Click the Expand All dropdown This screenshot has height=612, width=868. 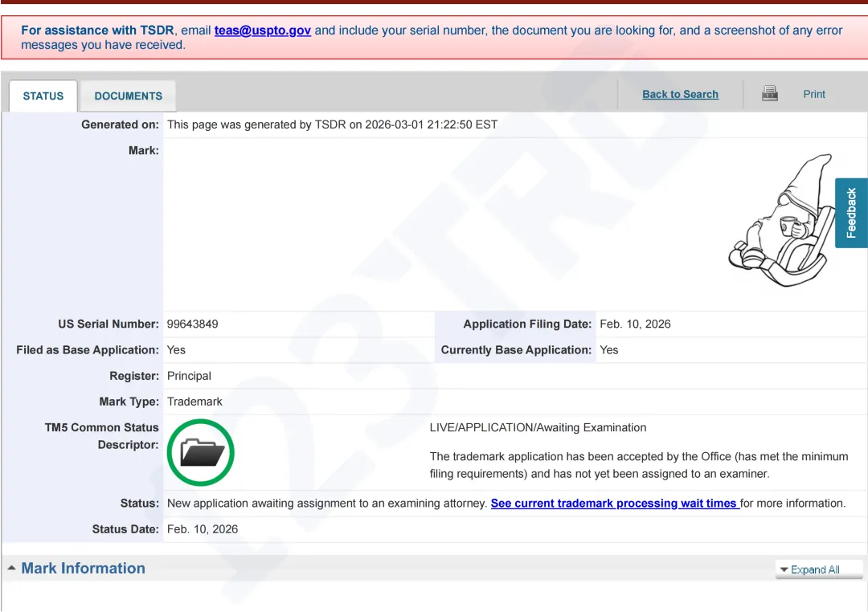tap(819, 569)
